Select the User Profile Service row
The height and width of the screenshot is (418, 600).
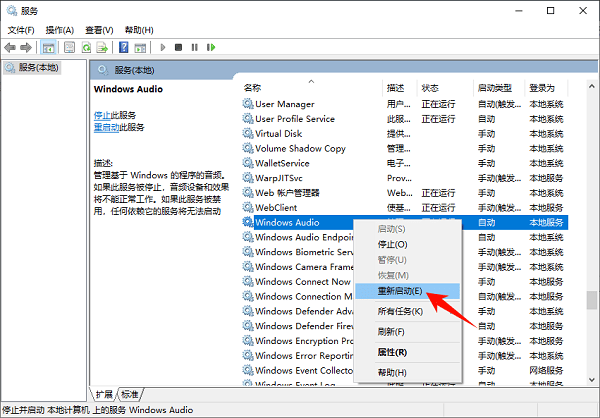click(x=405, y=119)
